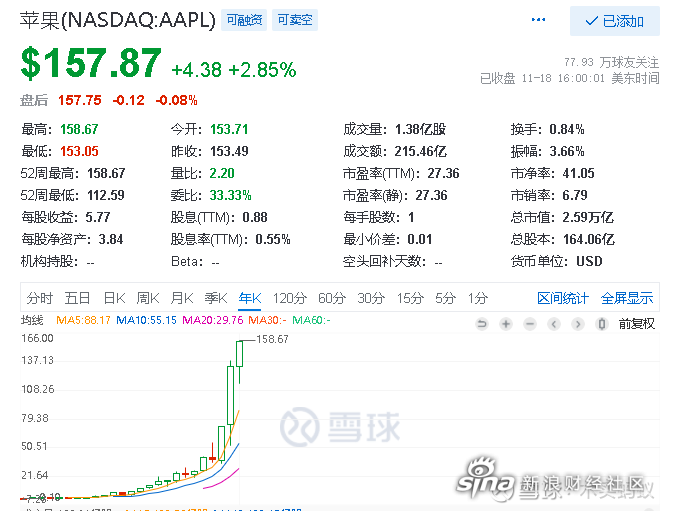Click the 今开 153.71 value
Image resolution: width=674 pixels, height=511 pixels.
(x=229, y=129)
